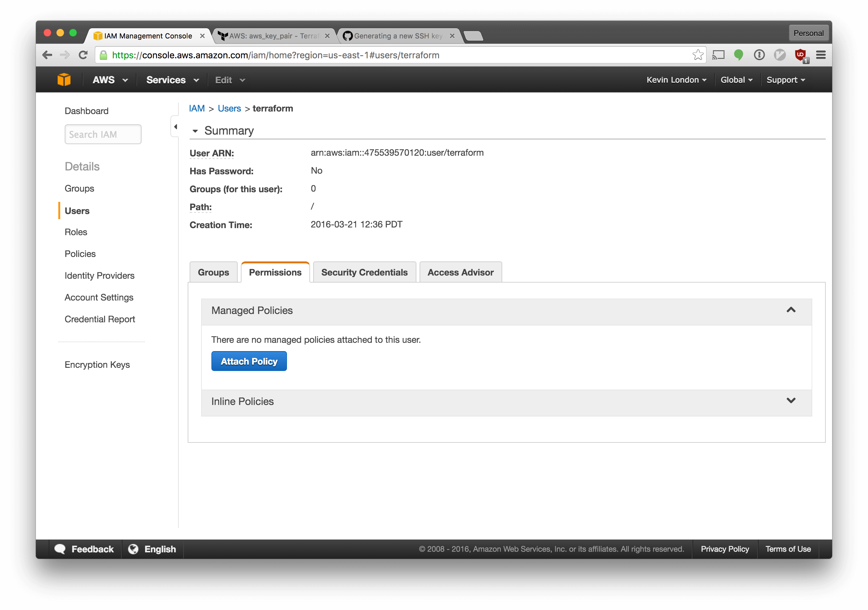The height and width of the screenshot is (610, 868).
Task: Click the Roles sidebar link
Action: 76,232
